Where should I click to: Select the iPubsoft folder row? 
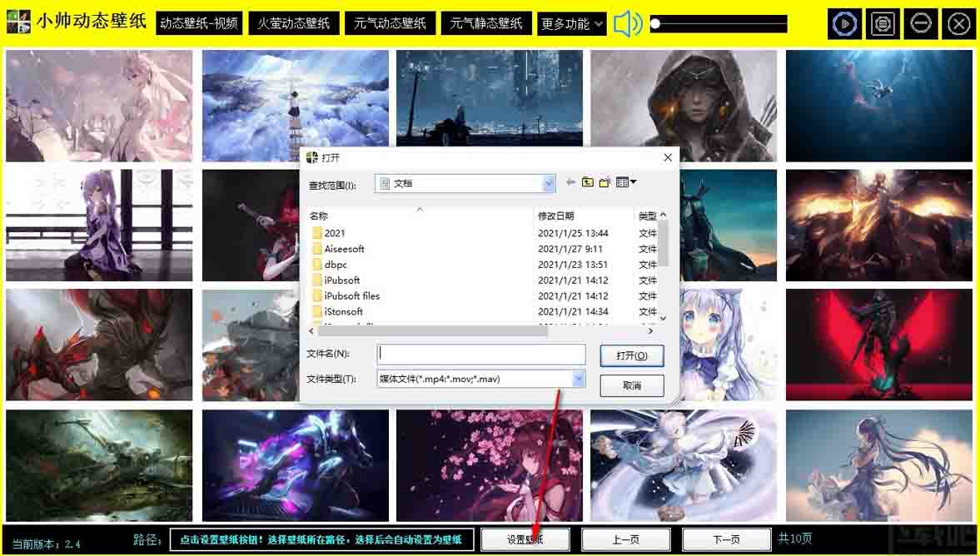coord(484,280)
